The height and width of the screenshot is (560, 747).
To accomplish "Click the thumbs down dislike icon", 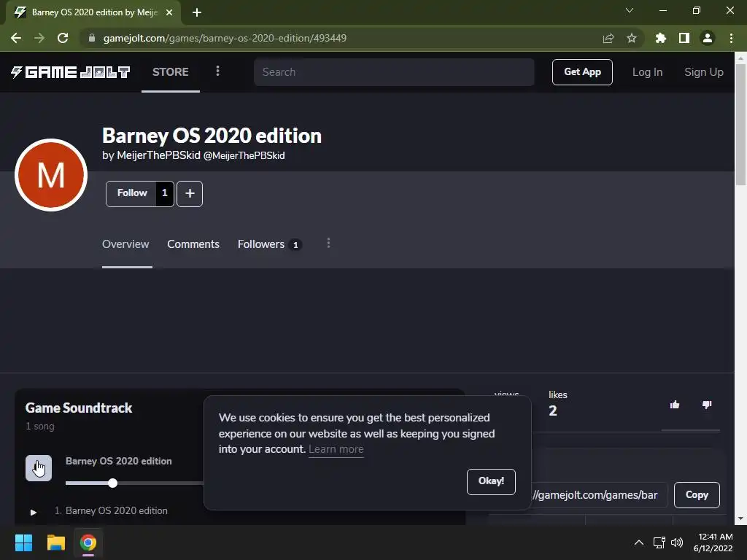I will [707, 405].
